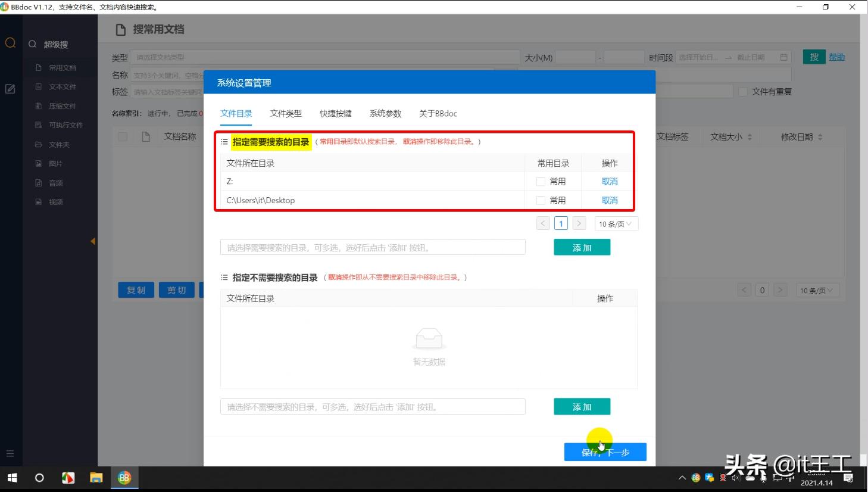
Task: Switch to the 文件类型 tab
Action: pyautogui.click(x=286, y=113)
